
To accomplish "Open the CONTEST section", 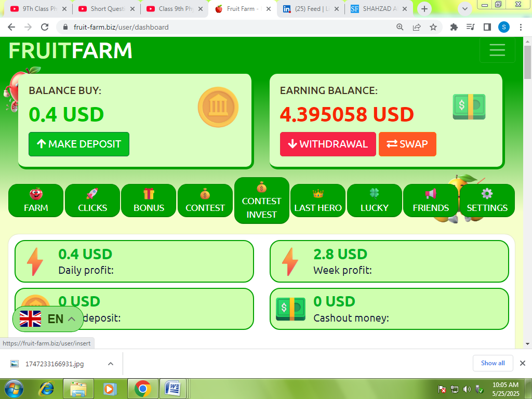I will coord(205,201).
